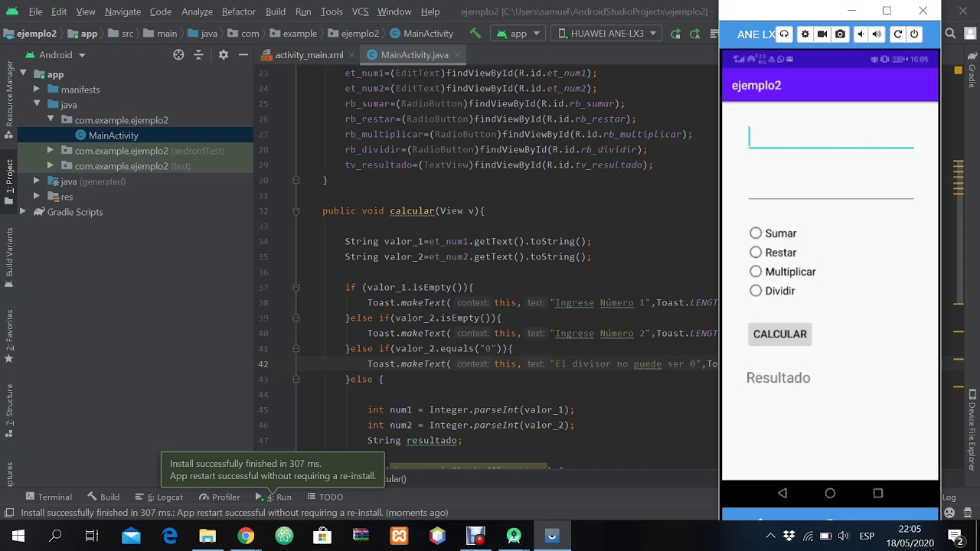
Task: Open the TODO tool window
Action: tap(325, 497)
